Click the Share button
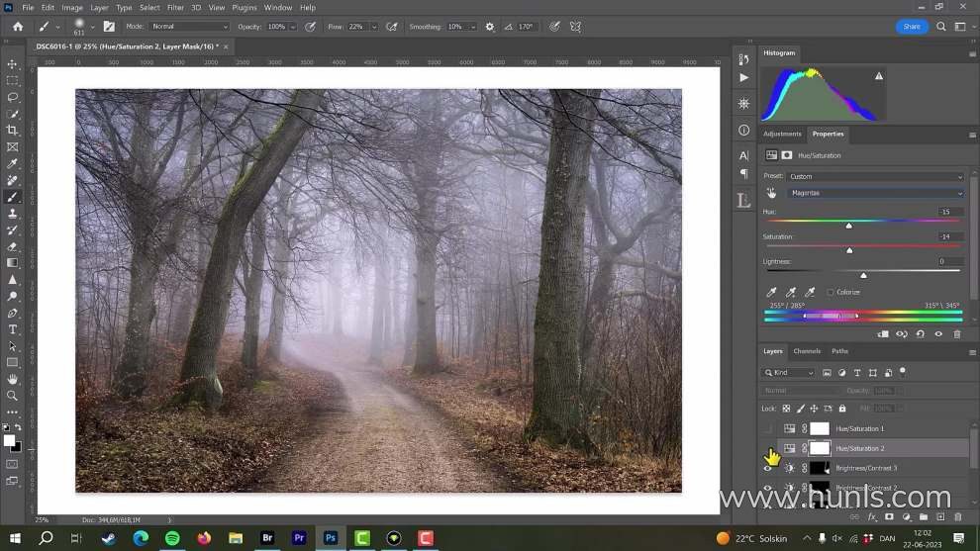 pos(912,27)
